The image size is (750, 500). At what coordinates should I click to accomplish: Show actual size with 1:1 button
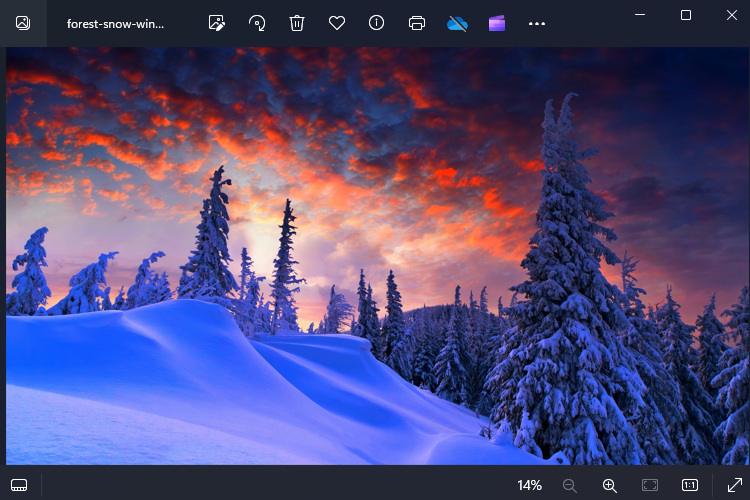(690, 485)
